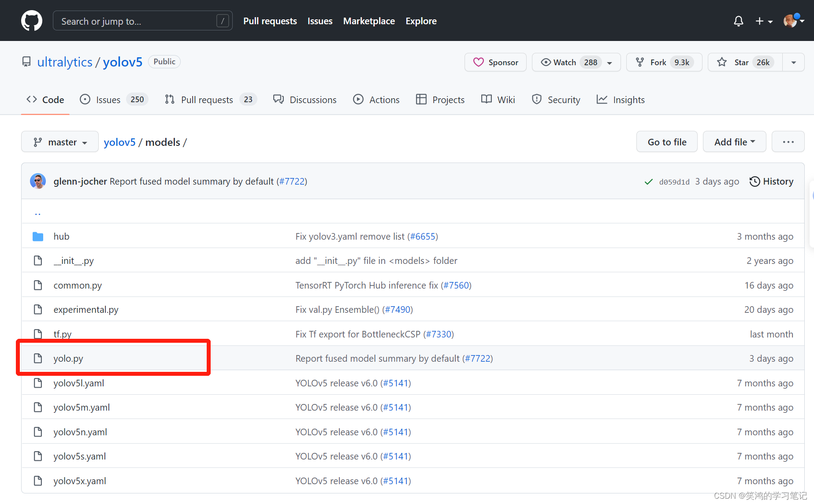View commit History via the clock icon
The width and height of the screenshot is (814, 504).
pos(755,181)
